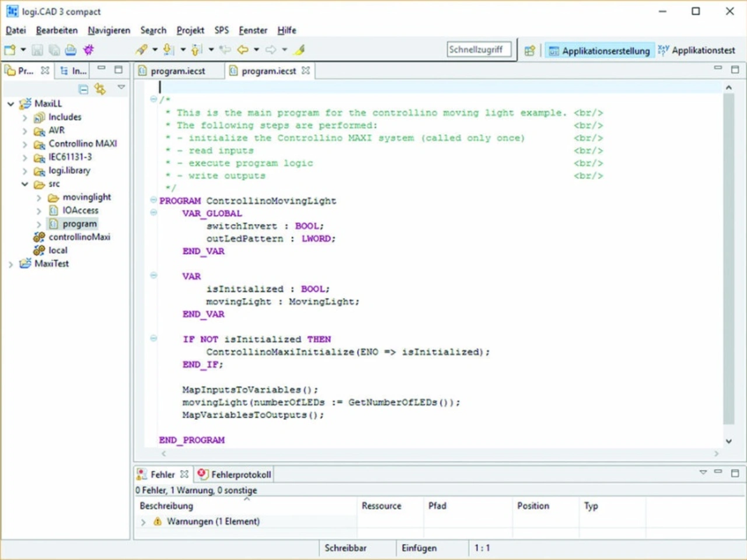Expand the Controllino MAXI folder
Screen dimensions: 747x560
pos(25,144)
